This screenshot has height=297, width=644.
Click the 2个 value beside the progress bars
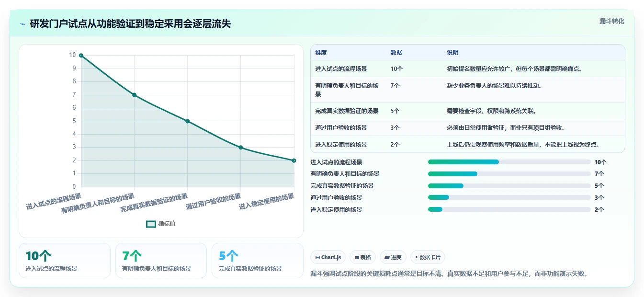pos(599,209)
